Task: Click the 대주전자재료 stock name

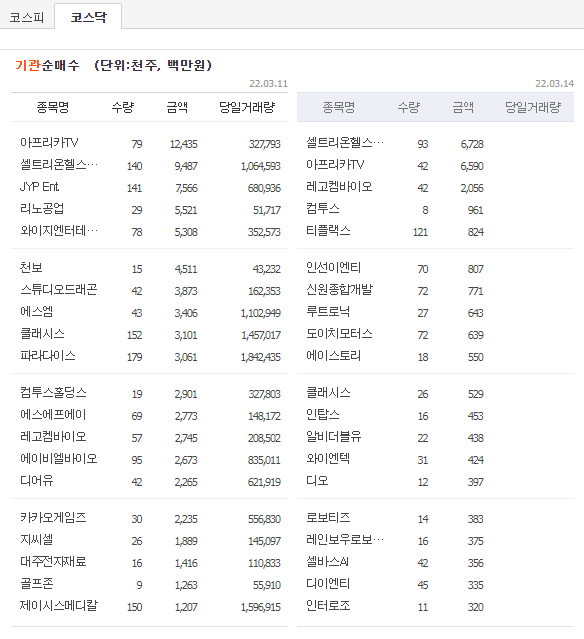Action: pos(53,562)
